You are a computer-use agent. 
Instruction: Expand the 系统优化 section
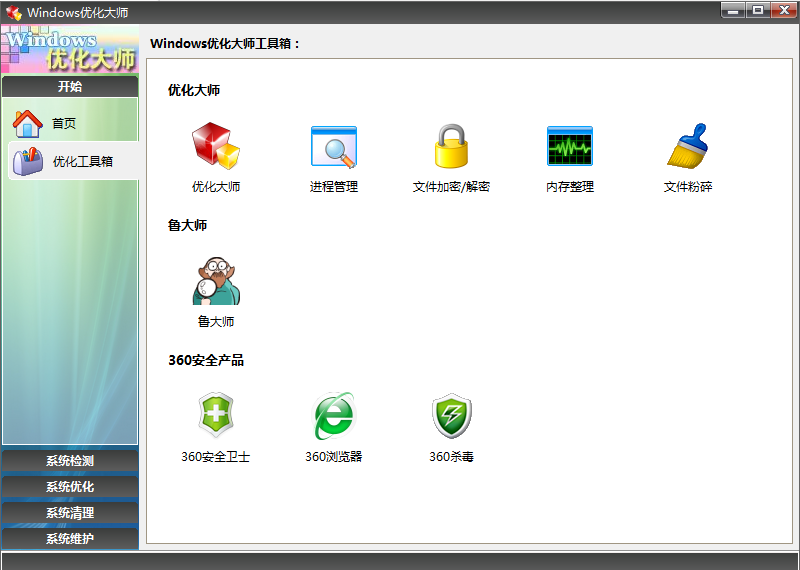pyautogui.click(x=70, y=487)
